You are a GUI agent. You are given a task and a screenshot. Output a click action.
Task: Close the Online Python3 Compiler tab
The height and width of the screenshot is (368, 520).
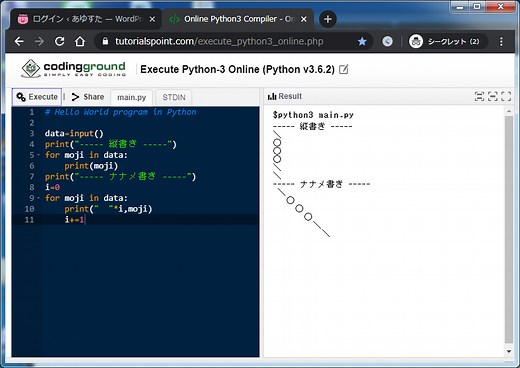[304, 19]
